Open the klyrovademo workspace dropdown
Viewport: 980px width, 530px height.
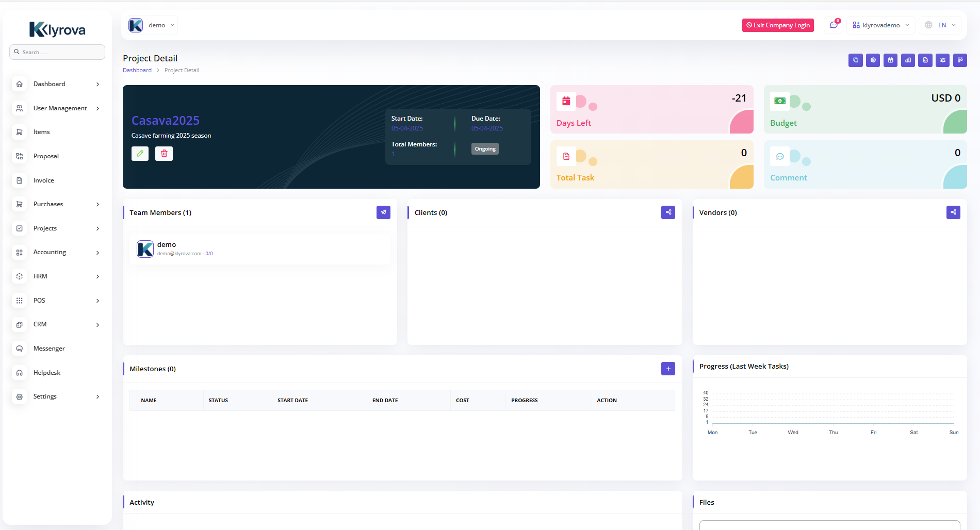[x=880, y=25]
